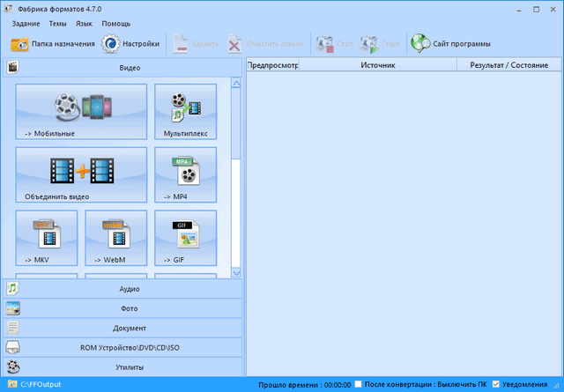The width and height of the screenshot is (564, 392).
Task: Select the GIF conversion tile
Action: [185, 238]
